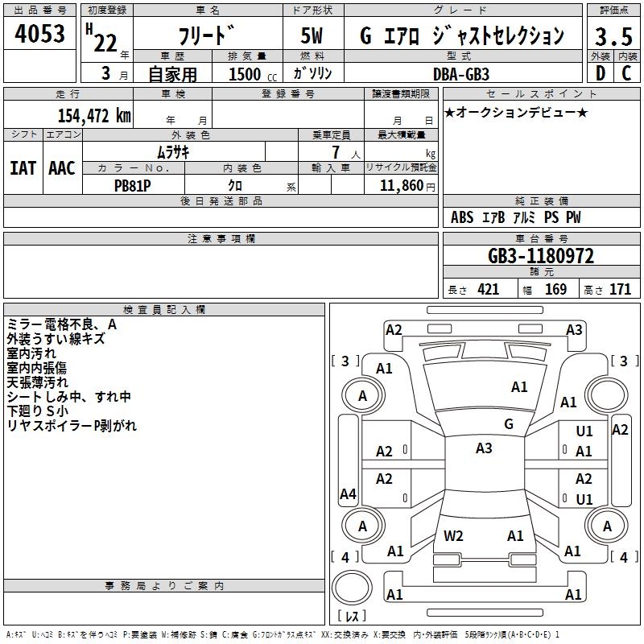Click the seating capacity 7 人

click(346, 153)
